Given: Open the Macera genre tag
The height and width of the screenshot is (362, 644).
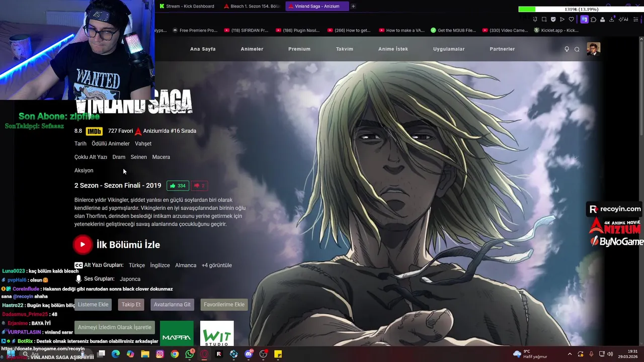Looking at the screenshot, I should pos(161,157).
